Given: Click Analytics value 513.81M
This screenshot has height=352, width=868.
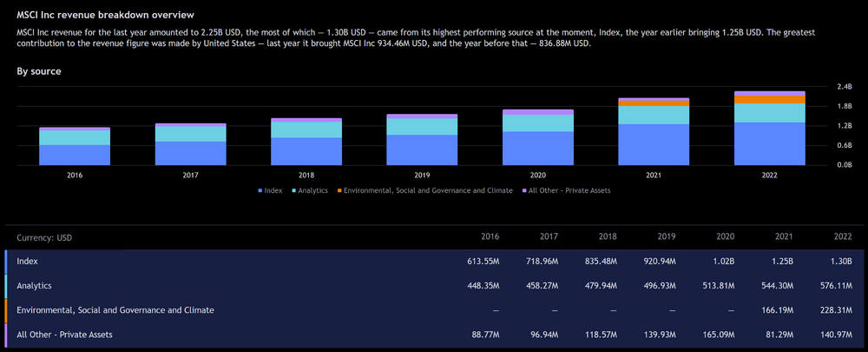Looking at the screenshot, I should click(718, 285).
